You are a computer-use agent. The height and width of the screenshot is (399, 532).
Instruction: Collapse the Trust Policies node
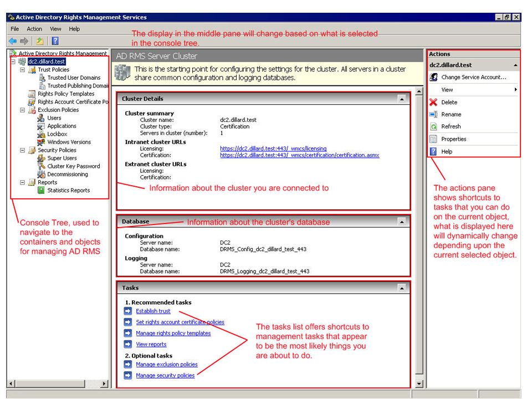pos(22,70)
